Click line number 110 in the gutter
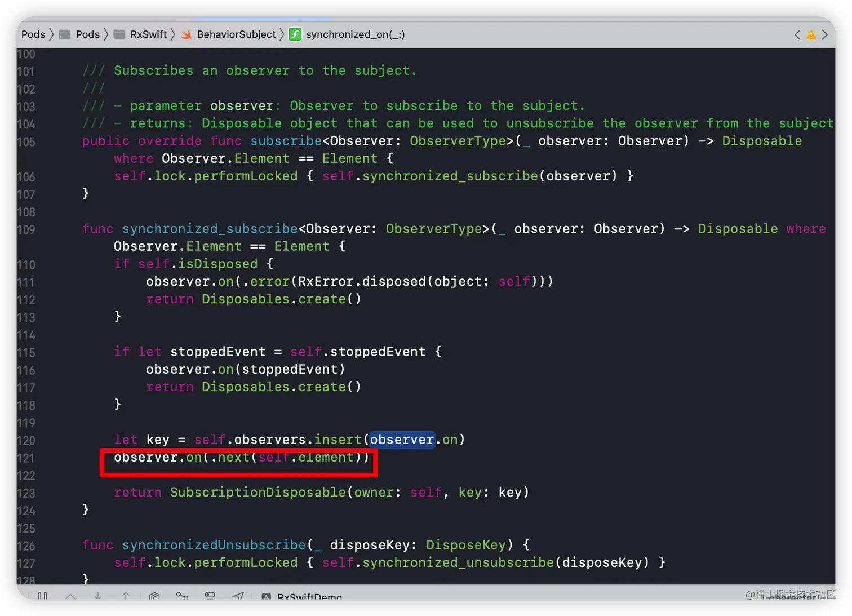 (x=26, y=265)
